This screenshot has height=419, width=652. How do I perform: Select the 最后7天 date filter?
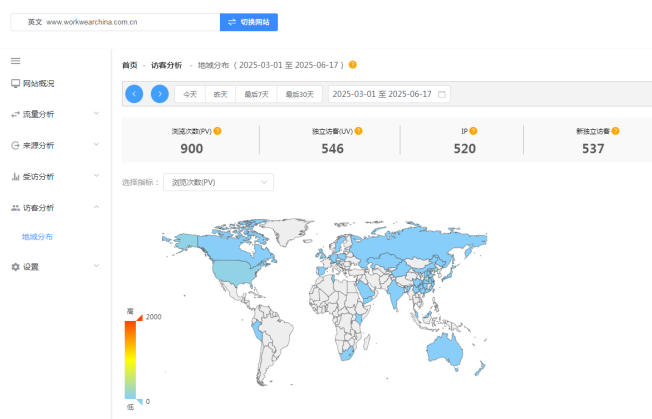coord(257,94)
